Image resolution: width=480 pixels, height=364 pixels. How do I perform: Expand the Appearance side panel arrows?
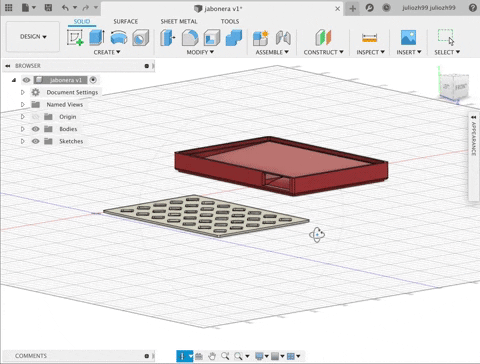coord(473,117)
